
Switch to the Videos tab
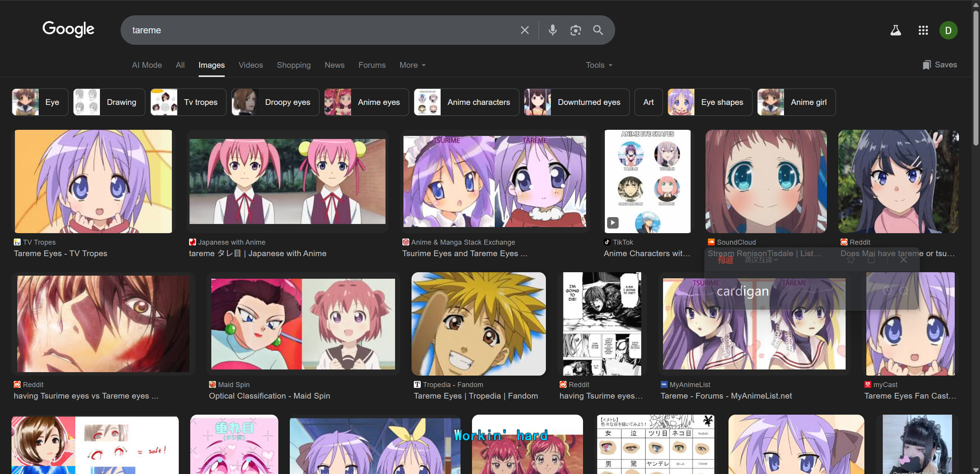(251, 65)
